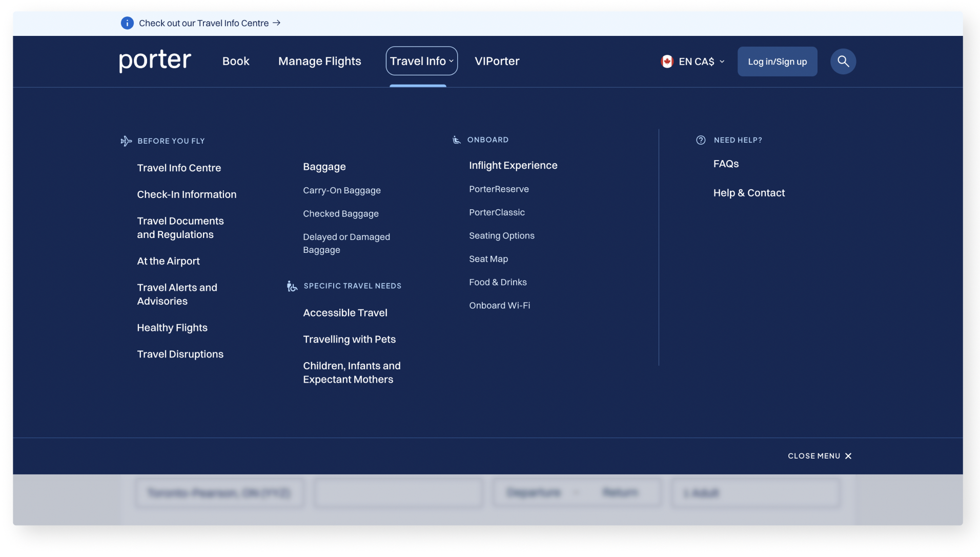
Task: Select PorterClassic
Action: (x=497, y=212)
